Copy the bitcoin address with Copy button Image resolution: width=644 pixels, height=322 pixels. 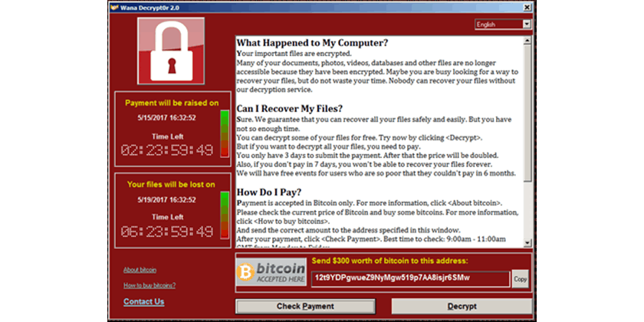point(521,279)
